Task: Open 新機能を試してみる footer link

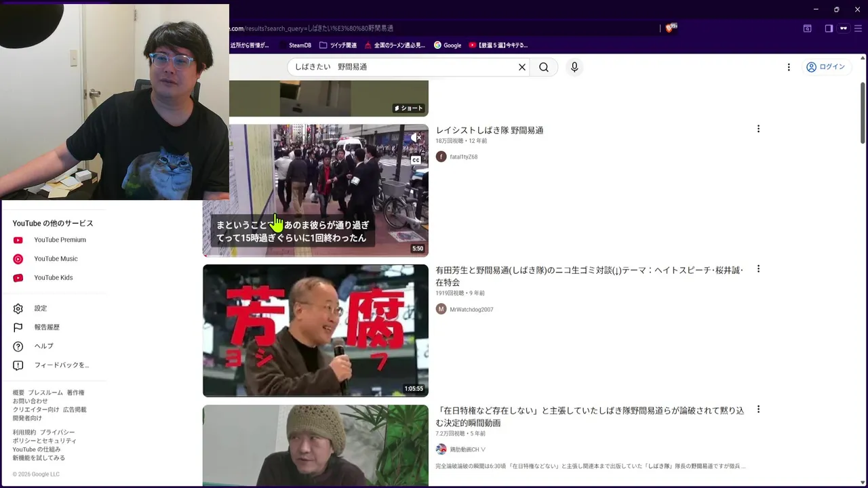Action: click(x=39, y=457)
